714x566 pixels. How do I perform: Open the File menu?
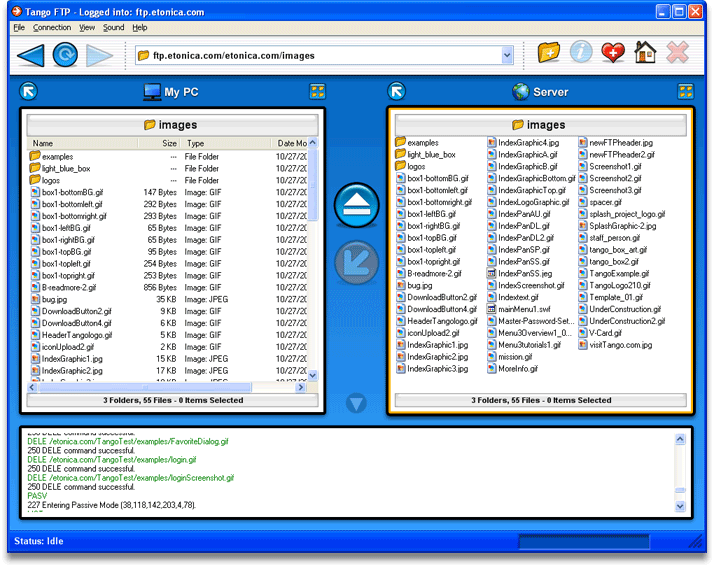click(x=19, y=27)
